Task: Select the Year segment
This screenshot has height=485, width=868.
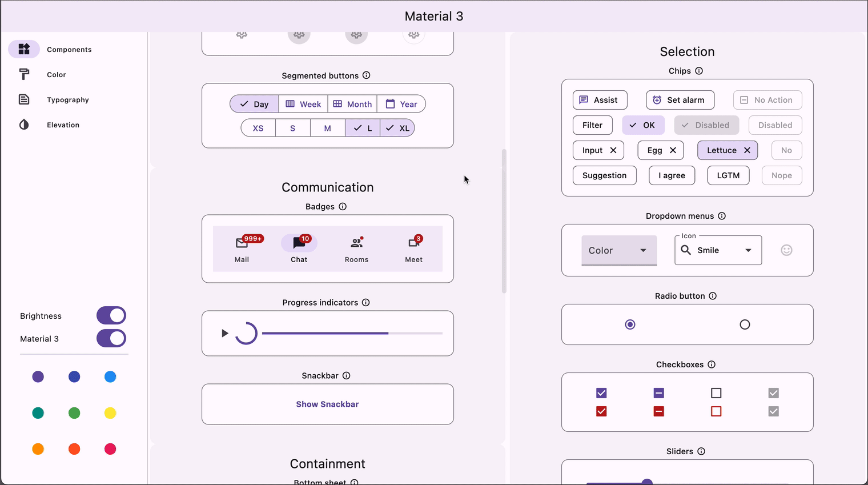Action: tap(401, 104)
